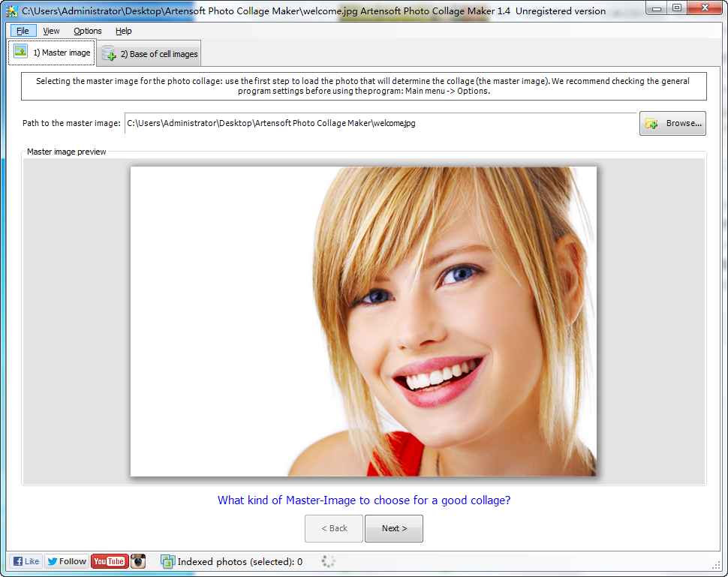Open the YouTube channel icon
Screen dimensions: 728x577
(x=110, y=561)
